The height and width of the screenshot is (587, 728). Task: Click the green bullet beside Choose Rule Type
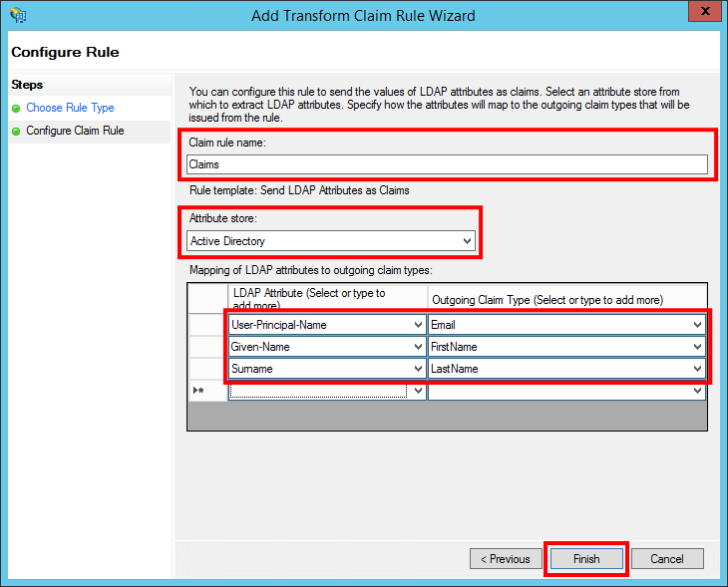coord(16,109)
